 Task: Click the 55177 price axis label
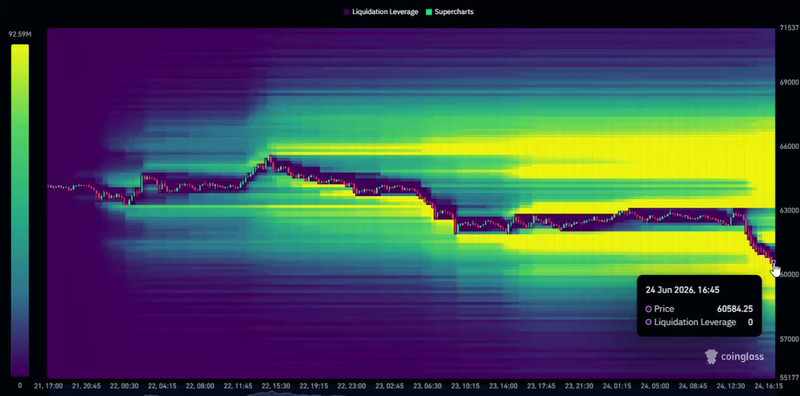789,378
